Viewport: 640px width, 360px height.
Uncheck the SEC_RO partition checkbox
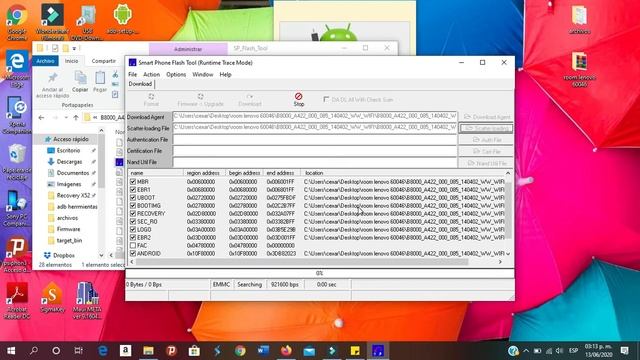[x=133, y=221]
